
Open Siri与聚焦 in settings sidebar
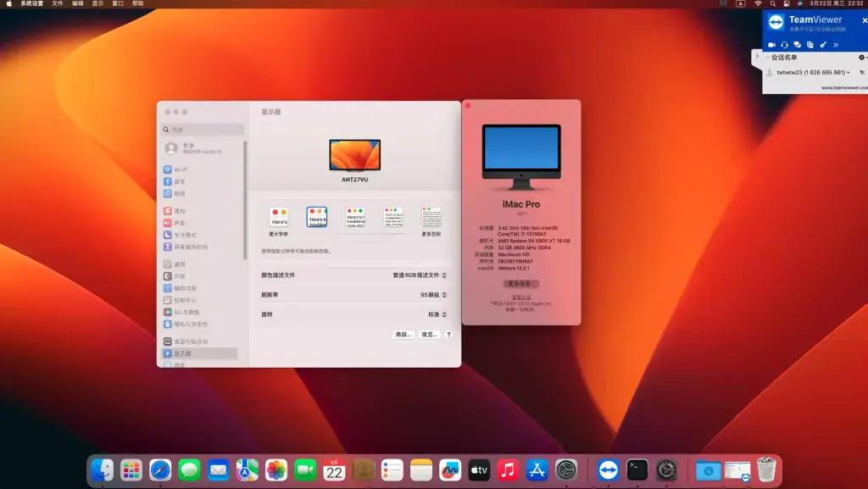coord(181,312)
